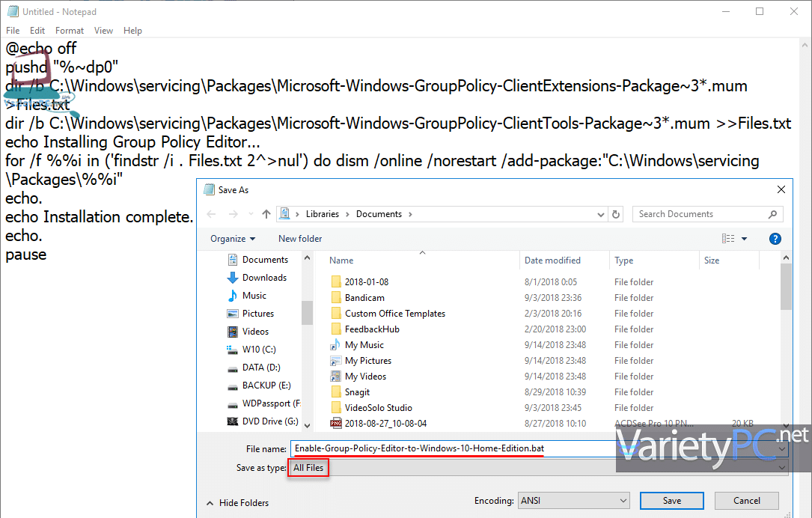812x518 pixels.
Task: Open the Encoding ANSI dropdown
Action: [x=574, y=501]
